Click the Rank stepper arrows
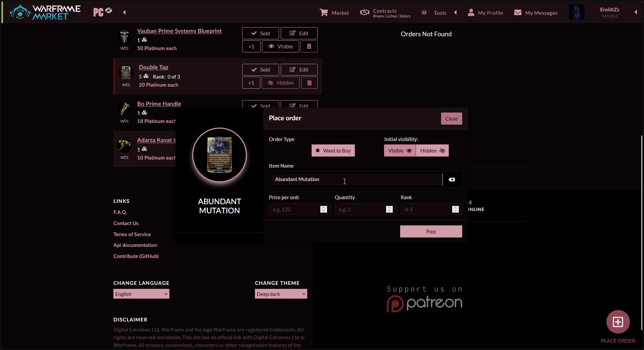Viewport: 644px width, 350px height. coord(455,209)
